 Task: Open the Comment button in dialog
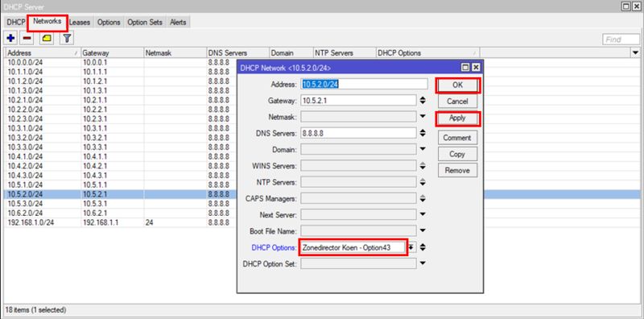[457, 138]
